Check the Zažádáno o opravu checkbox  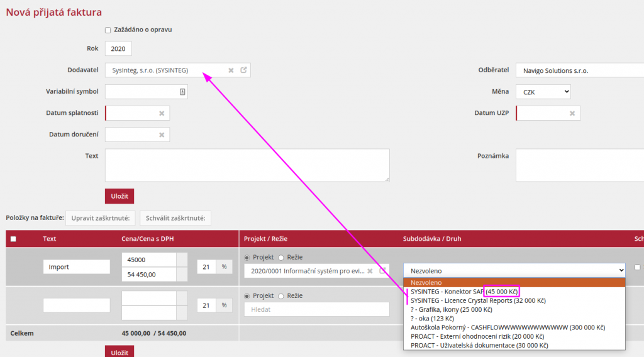[x=108, y=30]
